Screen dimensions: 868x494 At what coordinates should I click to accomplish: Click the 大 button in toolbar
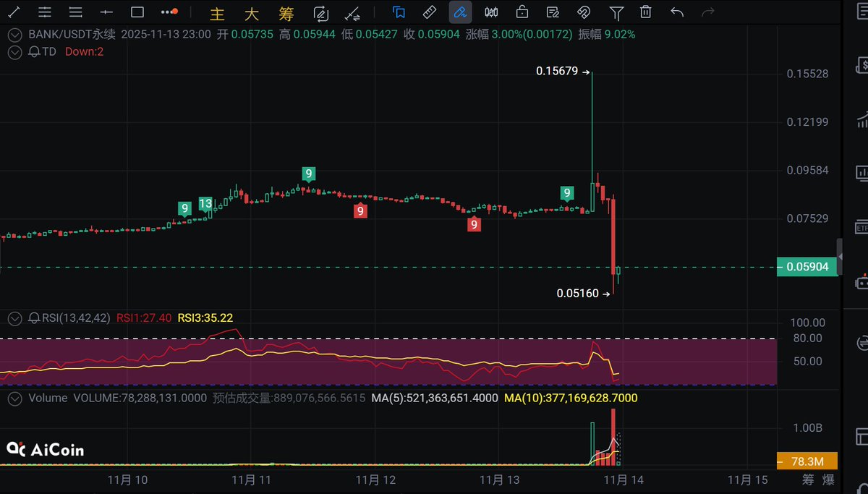(x=252, y=13)
